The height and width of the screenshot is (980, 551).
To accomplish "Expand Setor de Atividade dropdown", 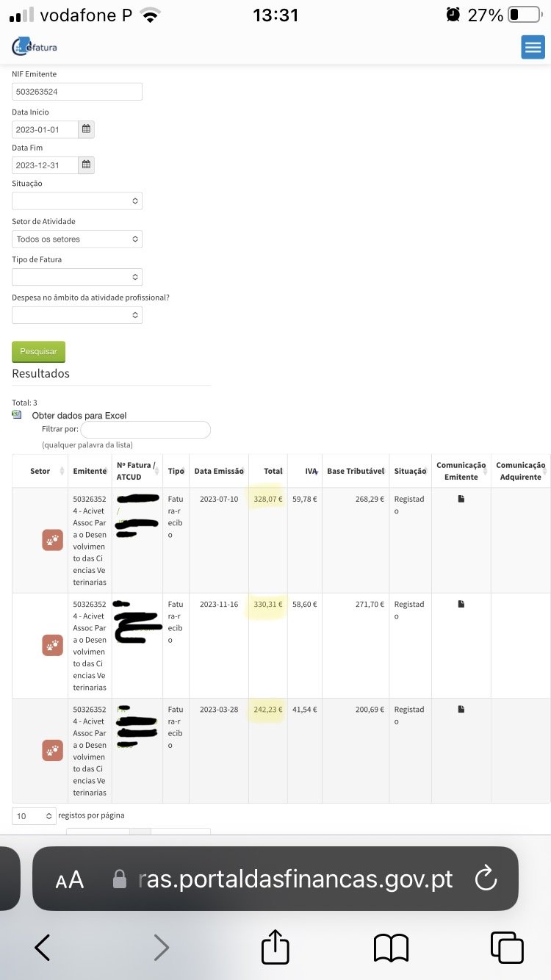I will [77, 239].
